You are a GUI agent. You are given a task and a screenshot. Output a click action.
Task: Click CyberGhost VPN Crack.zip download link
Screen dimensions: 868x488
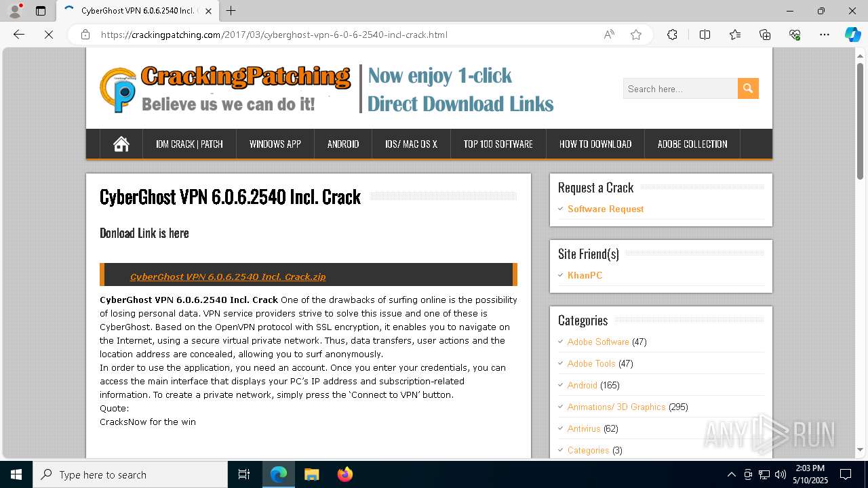pyautogui.click(x=228, y=277)
